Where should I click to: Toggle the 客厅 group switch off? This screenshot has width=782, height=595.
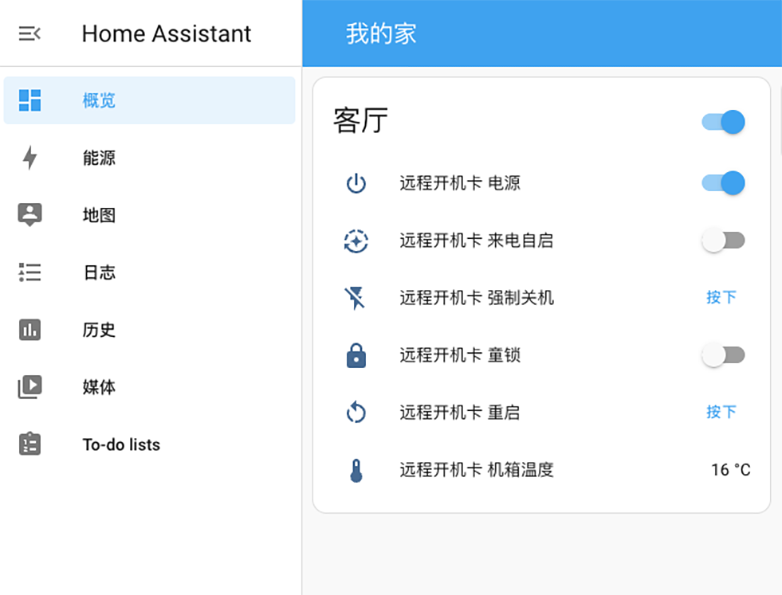723,122
